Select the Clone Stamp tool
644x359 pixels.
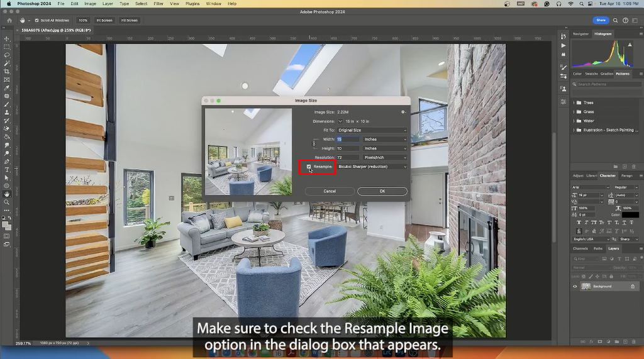6,112
